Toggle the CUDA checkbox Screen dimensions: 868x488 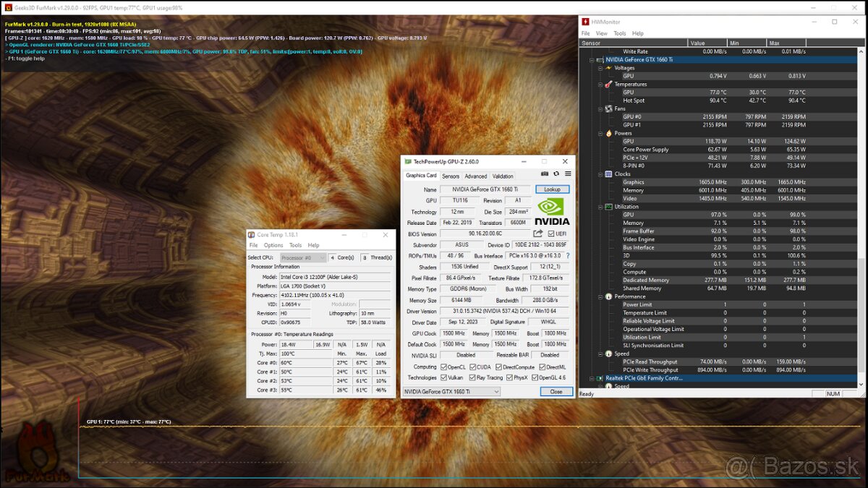[472, 367]
